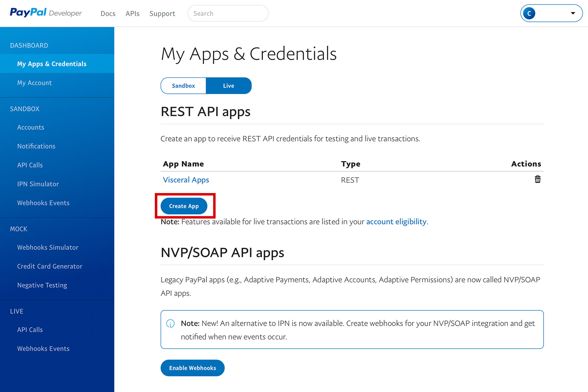
Task: Click the info icon in the webhooks note
Action: point(171,323)
